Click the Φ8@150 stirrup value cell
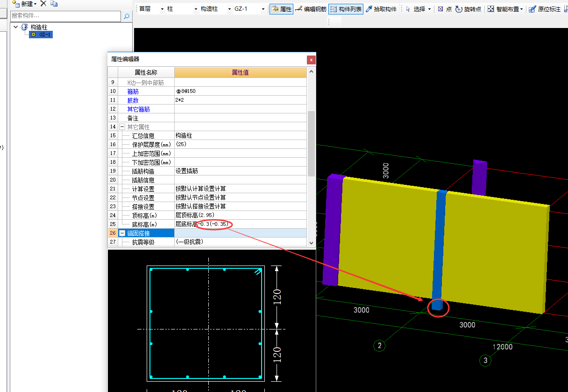Image resolution: width=568 pixels, height=392 pixels. pos(241,91)
